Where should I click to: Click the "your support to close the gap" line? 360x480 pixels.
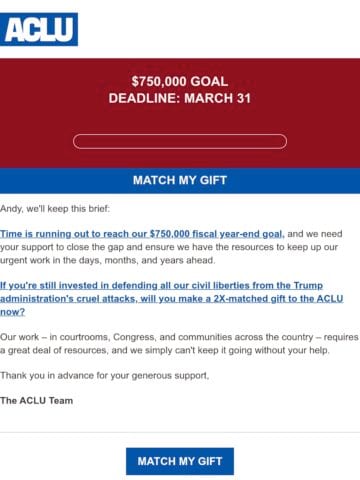tap(169, 247)
